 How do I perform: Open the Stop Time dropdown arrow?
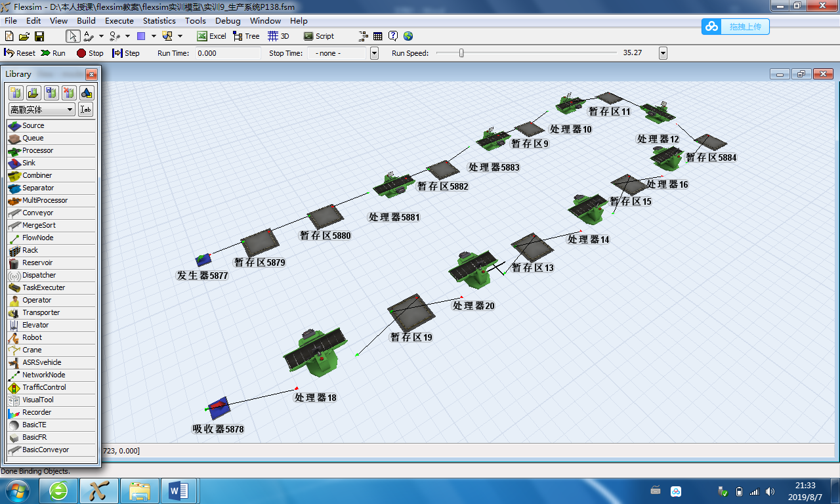(374, 53)
